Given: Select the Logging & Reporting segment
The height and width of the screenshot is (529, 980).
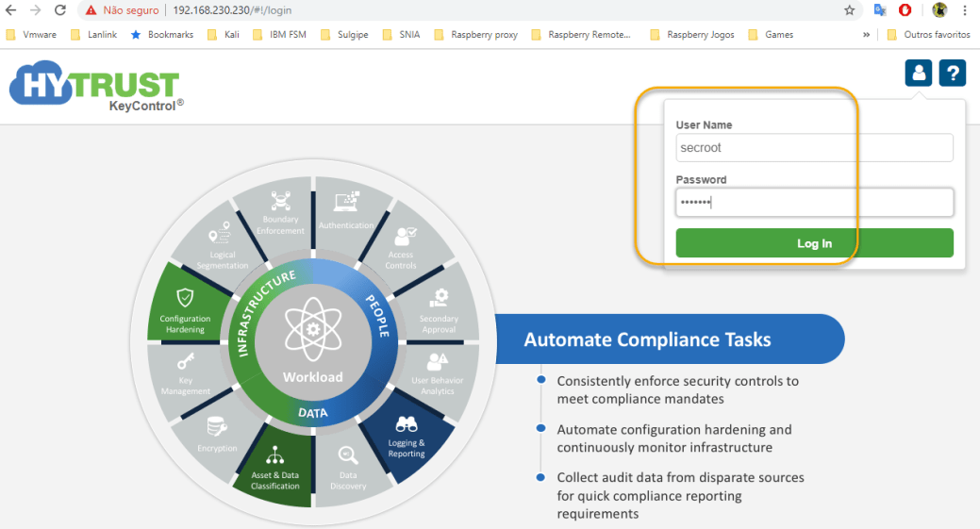Looking at the screenshot, I should click(x=407, y=438).
